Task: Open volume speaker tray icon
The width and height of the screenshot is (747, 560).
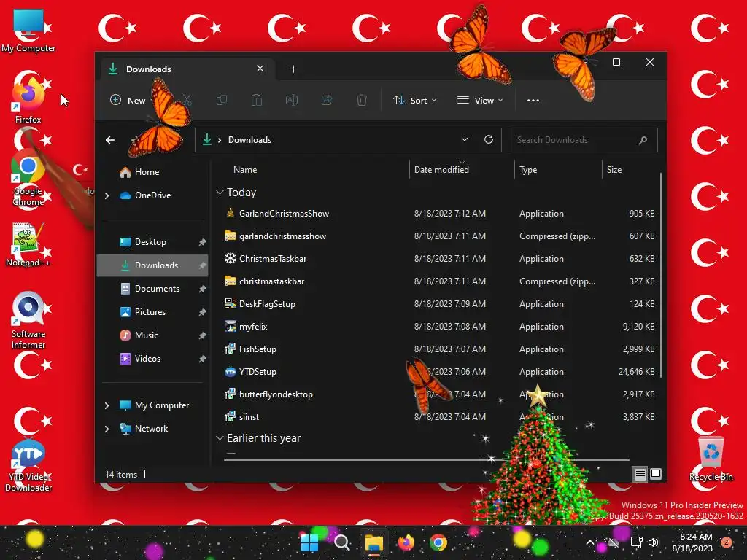Action: coord(654,542)
